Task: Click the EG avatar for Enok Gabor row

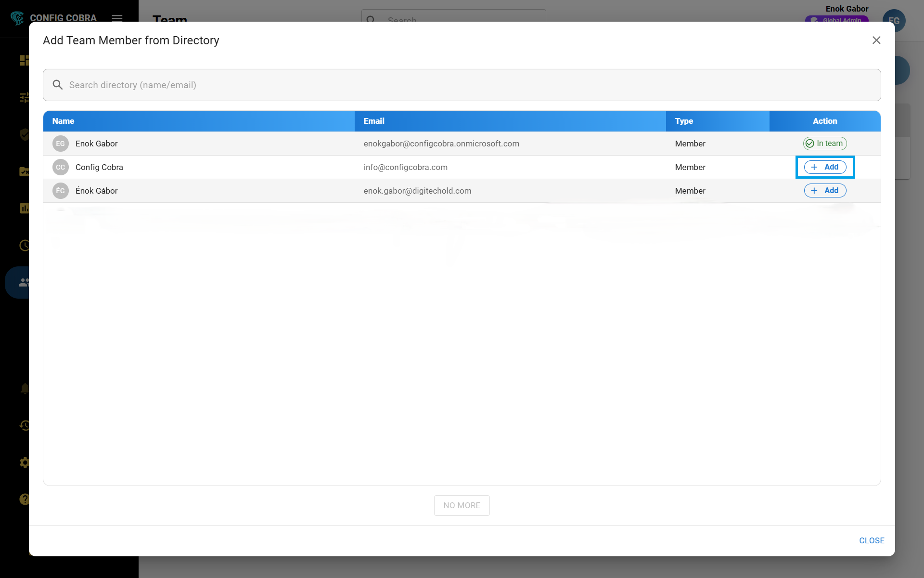Action: (61, 144)
